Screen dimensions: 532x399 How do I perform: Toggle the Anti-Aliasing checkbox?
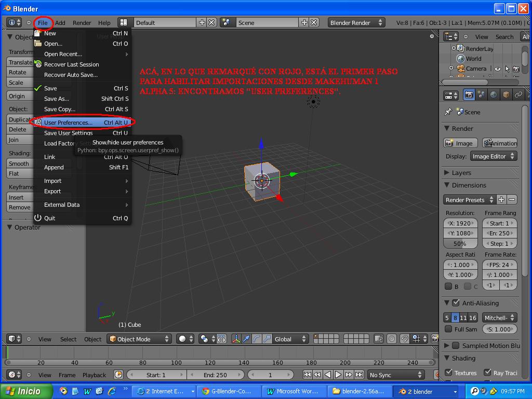456,303
